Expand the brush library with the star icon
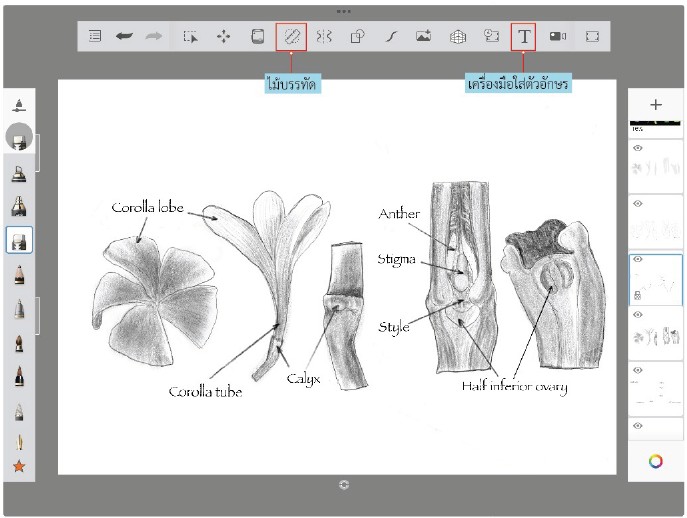 [19, 466]
